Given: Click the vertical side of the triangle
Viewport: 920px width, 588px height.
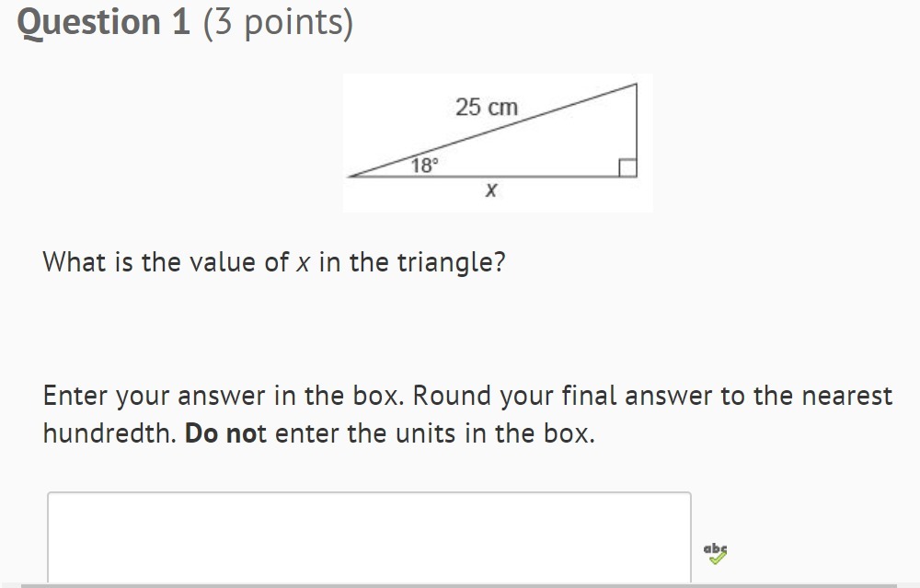Looking at the screenshot, I should tap(637, 131).
